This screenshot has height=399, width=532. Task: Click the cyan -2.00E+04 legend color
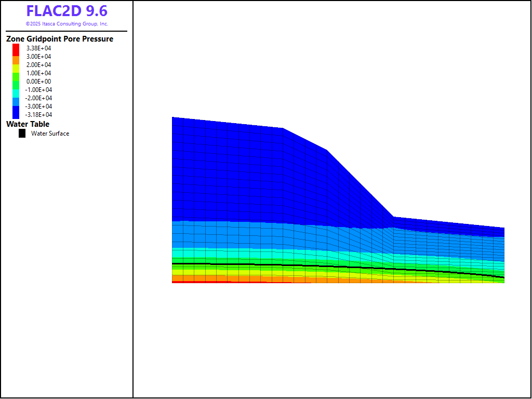tap(16, 94)
